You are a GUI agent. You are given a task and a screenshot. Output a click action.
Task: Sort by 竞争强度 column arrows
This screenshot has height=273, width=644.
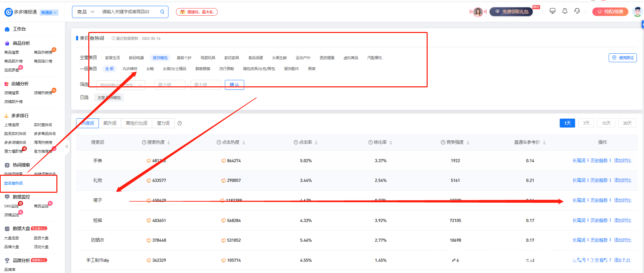pyautogui.click(x=468, y=142)
